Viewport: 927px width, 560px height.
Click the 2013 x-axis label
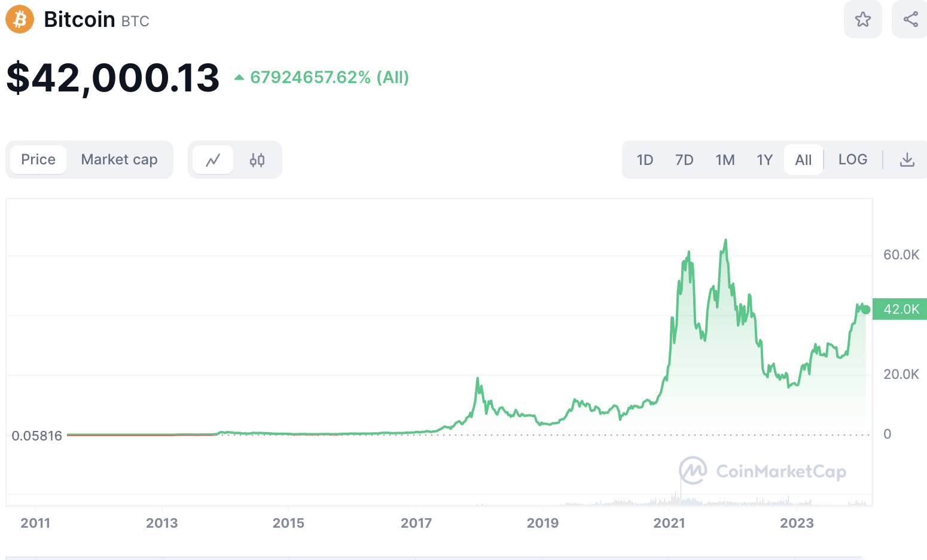[x=162, y=523]
